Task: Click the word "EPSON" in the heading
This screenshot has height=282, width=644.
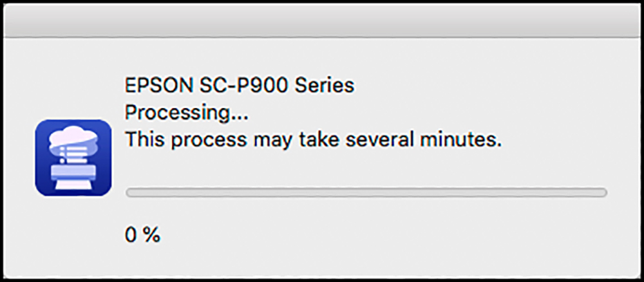Action: click(158, 86)
